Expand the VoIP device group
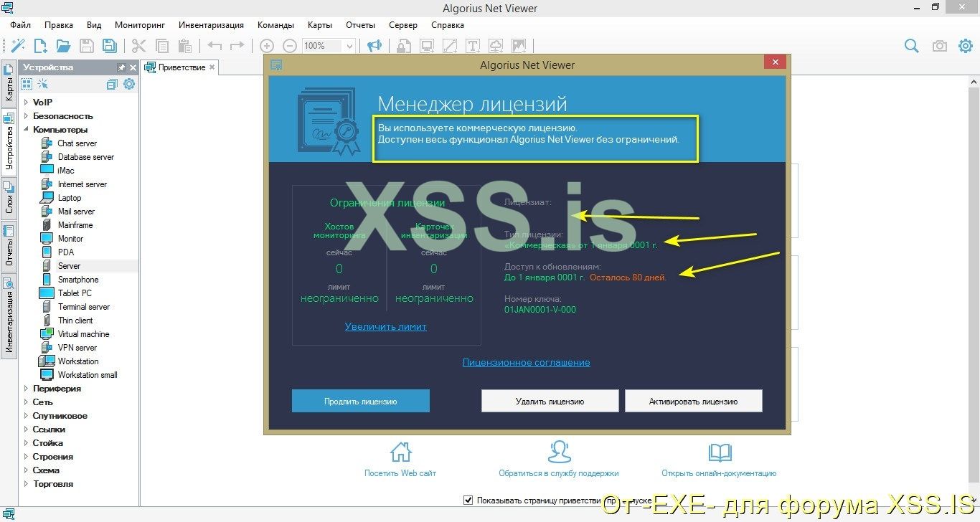 pyautogui.click(x=27, y=103)
